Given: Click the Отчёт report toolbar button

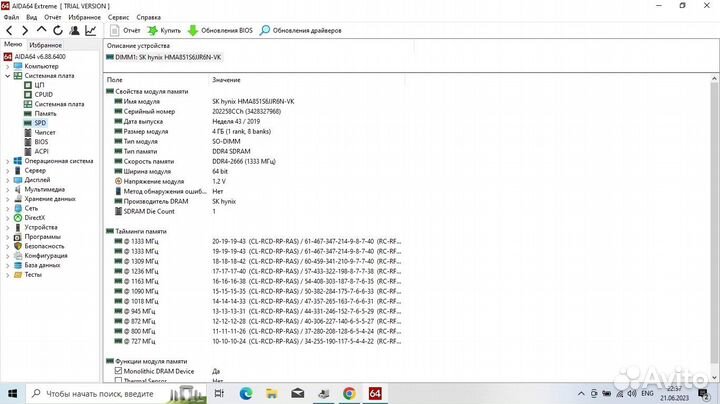Looking at the screenshot, I should (125, 31).
